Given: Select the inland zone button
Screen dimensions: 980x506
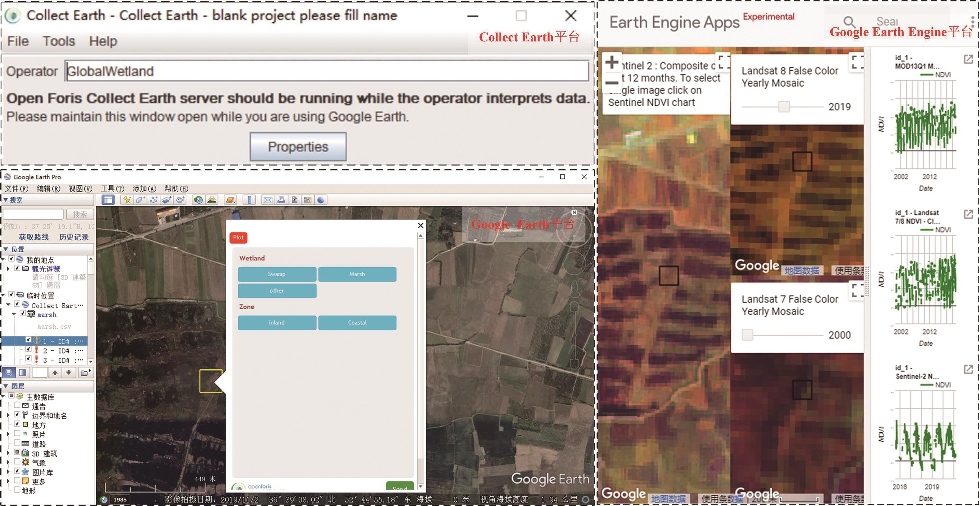Looking at the screenshot, I should pyautogui.click(x=277, y=322).
